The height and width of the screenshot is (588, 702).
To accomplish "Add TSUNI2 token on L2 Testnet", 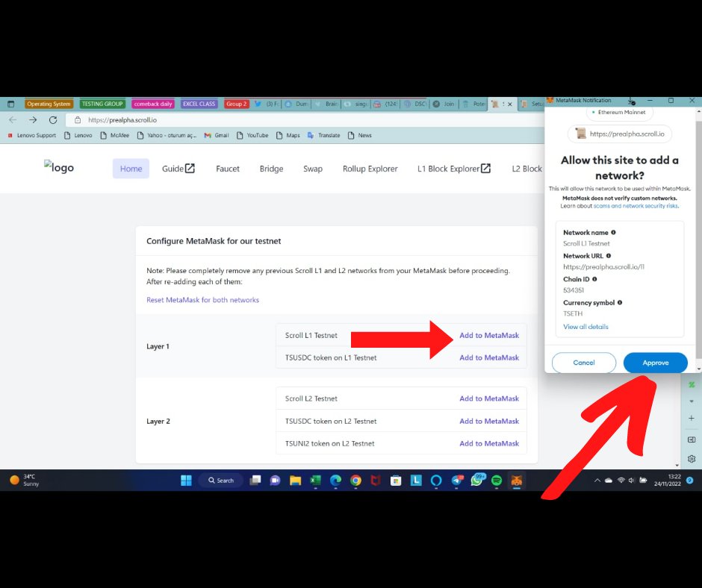I will (x=489, y=443).
